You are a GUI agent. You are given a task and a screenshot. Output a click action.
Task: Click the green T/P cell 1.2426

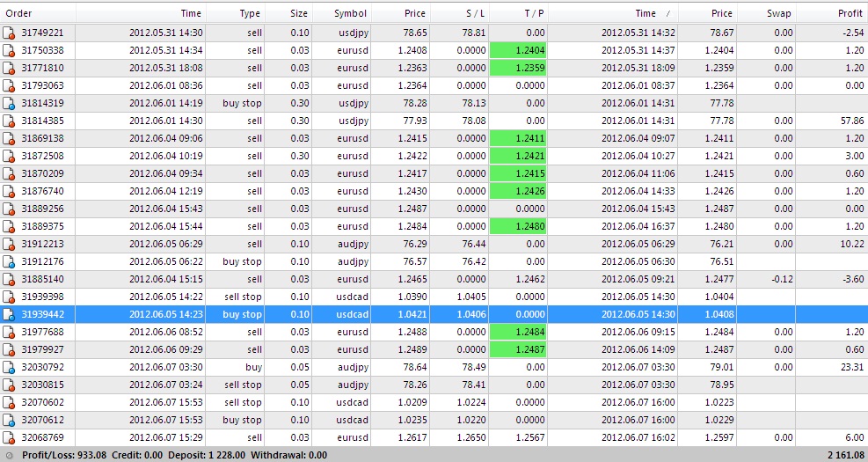pyautogui.click(x=518, y=192)
